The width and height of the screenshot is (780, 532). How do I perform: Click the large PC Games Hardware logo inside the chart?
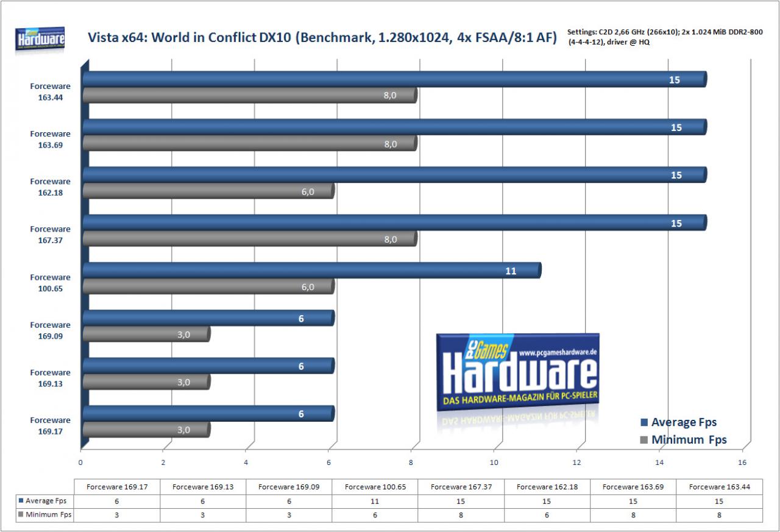pyautogui.click(x=518, y=372)
